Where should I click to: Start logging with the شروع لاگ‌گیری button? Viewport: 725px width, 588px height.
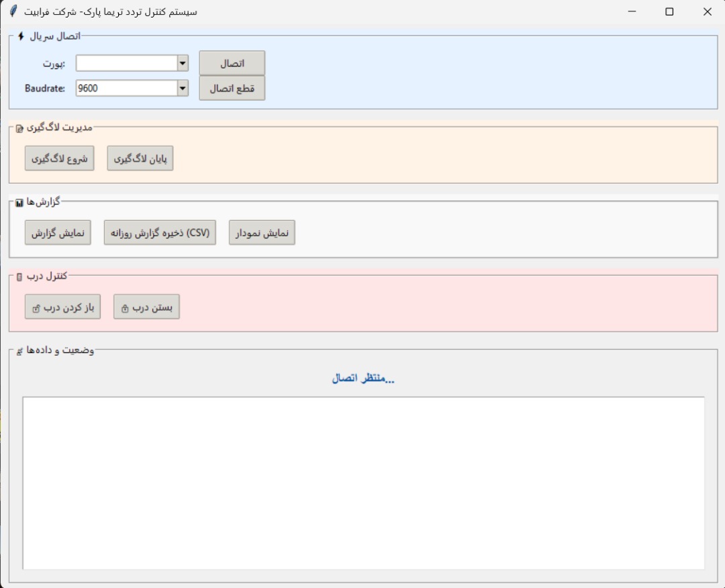[59, 158]
